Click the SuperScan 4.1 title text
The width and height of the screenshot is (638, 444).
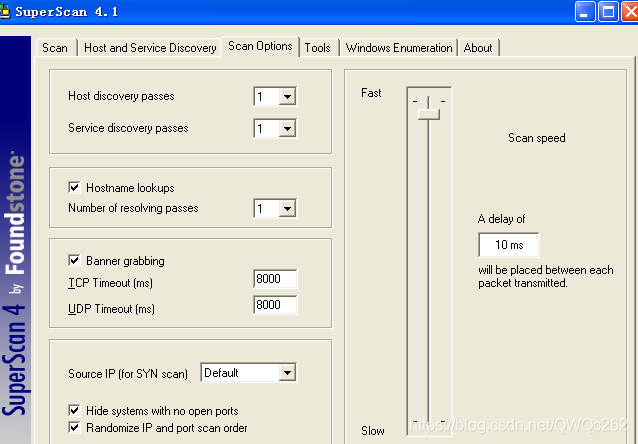pyautogui.click(x=66, y=12)
